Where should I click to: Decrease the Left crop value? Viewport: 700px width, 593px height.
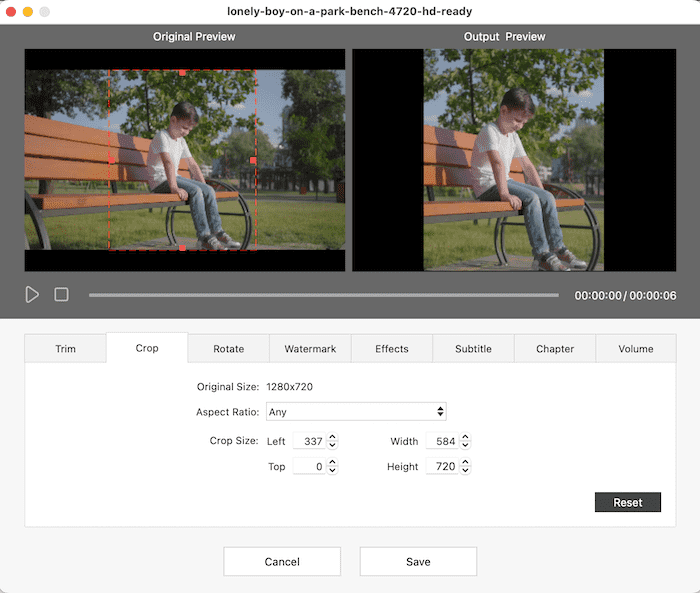click(x=332, y=445)
